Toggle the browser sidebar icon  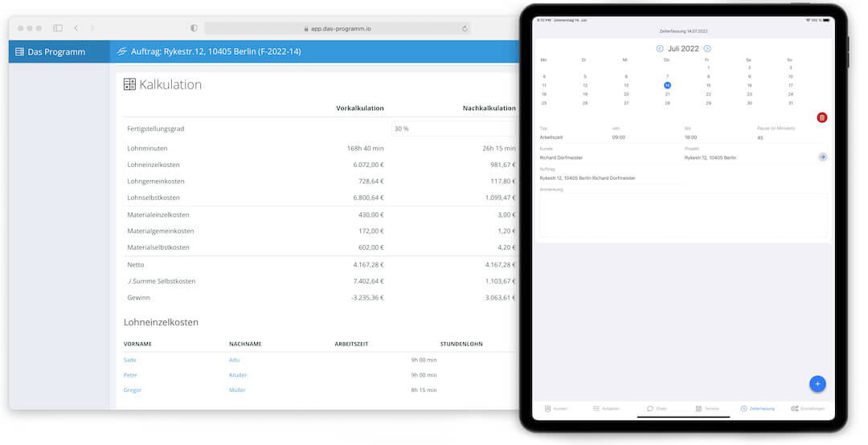point(58,28)
